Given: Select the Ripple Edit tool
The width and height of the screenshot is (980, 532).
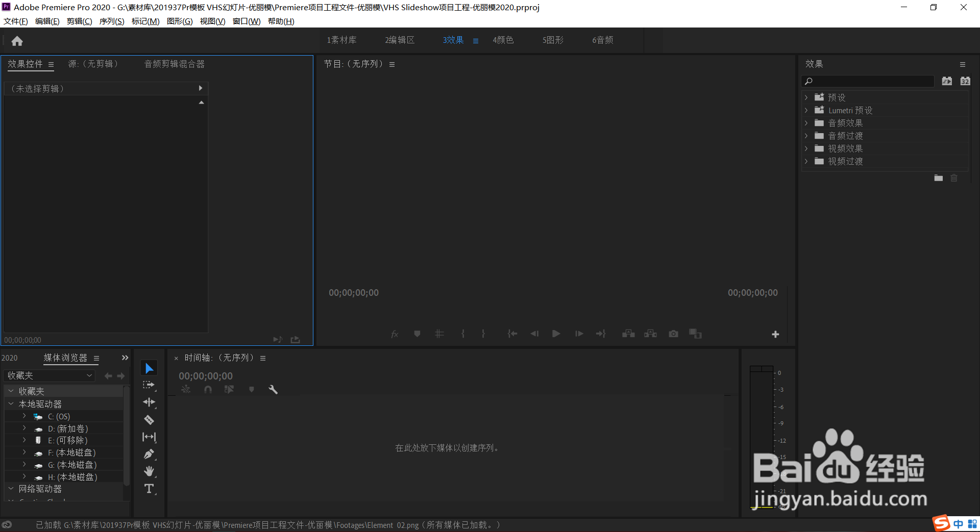Looking at the screenshot, I should [149, 402].
